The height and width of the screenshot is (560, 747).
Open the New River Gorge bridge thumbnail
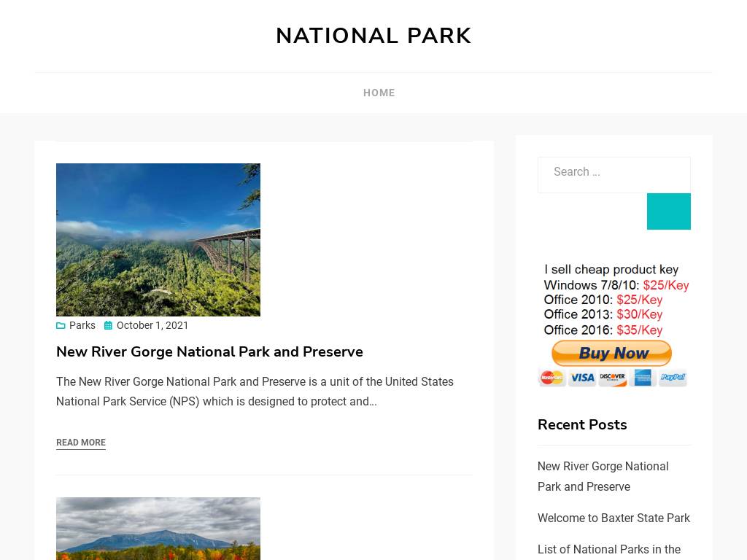[158, 240]
